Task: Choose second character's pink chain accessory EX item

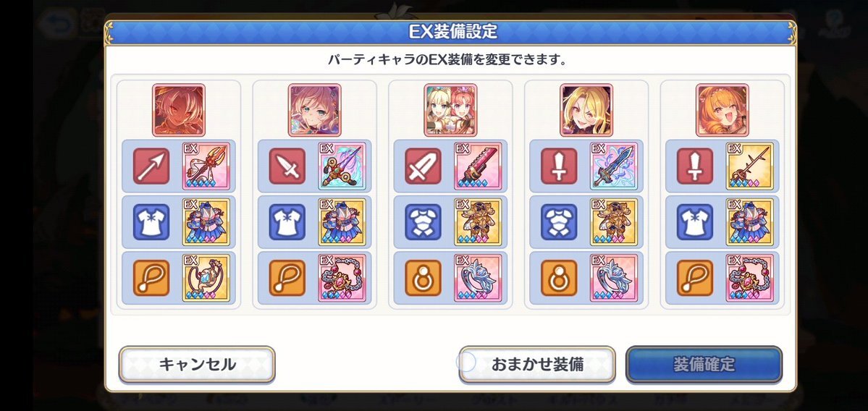Action: tap(342, 278)
